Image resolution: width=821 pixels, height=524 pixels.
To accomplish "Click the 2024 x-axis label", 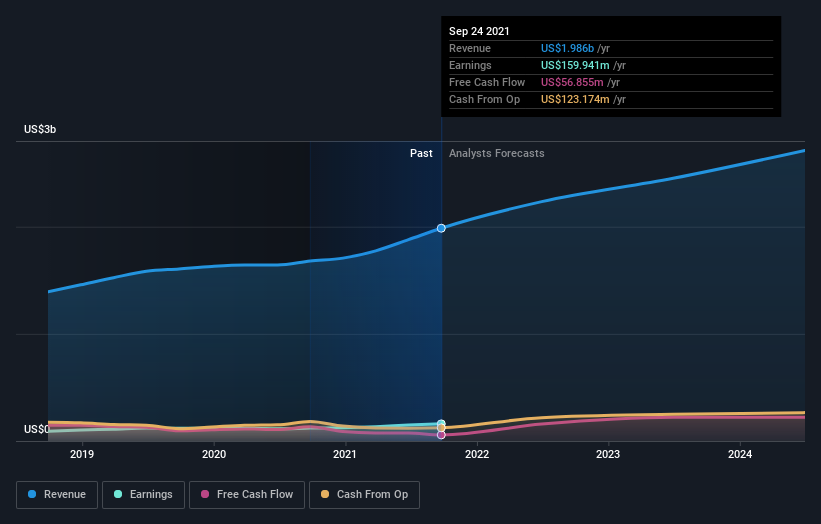I will tap(740, 454).
